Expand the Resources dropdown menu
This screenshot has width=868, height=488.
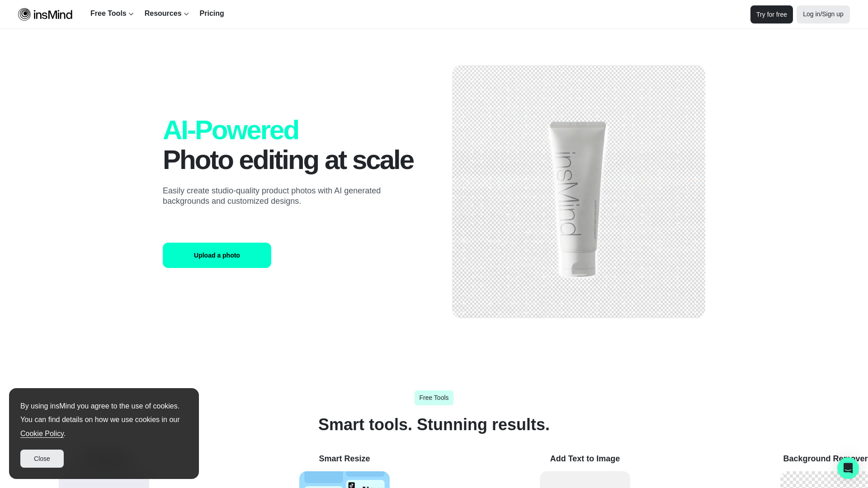coord(166,13)
